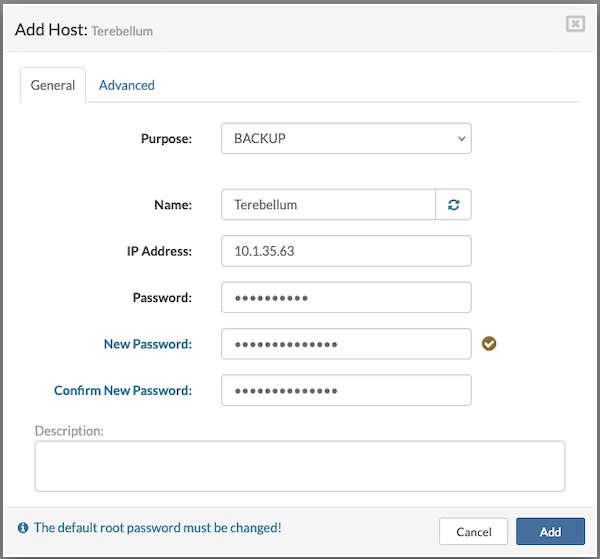
Task: Click the refresh icon beside the Name field
Action: tap(454, 205)
